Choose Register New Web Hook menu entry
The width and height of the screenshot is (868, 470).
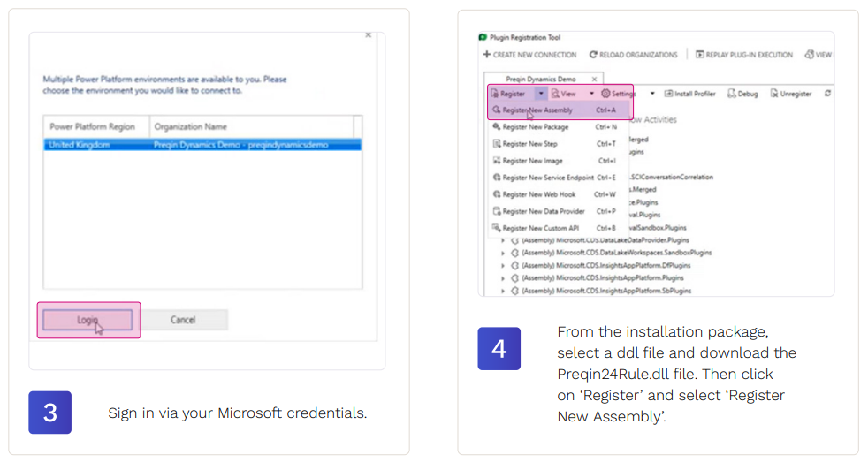(x=560, y=194)
